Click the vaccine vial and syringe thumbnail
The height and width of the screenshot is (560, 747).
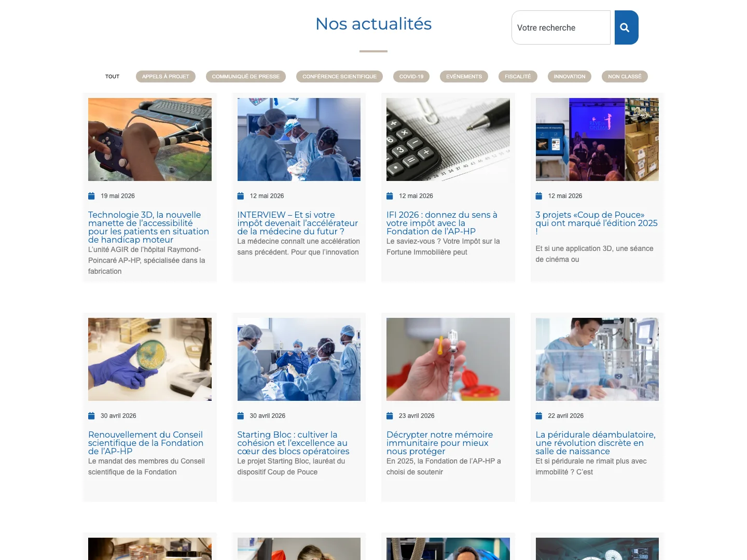pos(448,359)
